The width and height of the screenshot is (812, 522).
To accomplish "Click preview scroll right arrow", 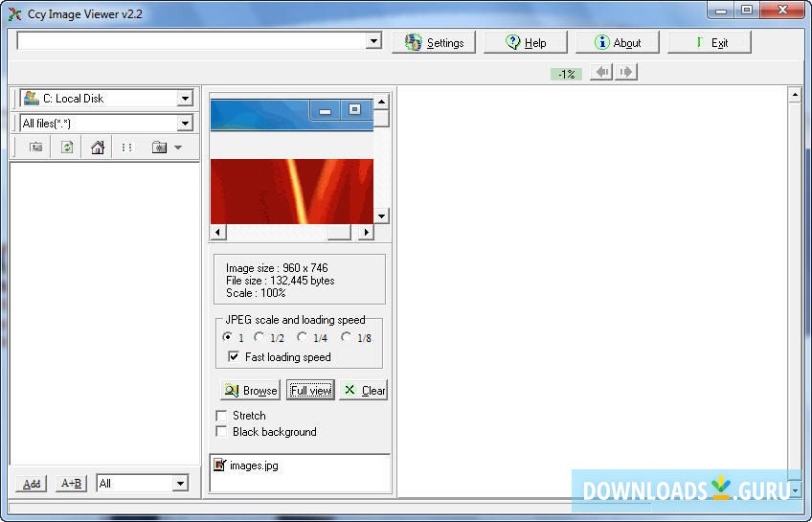I will (x=366, y=232).
